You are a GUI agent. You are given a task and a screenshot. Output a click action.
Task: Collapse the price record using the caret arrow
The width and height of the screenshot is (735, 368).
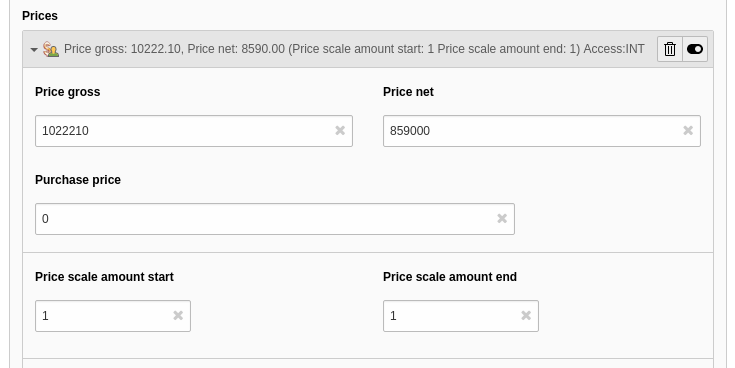[34, 49]
